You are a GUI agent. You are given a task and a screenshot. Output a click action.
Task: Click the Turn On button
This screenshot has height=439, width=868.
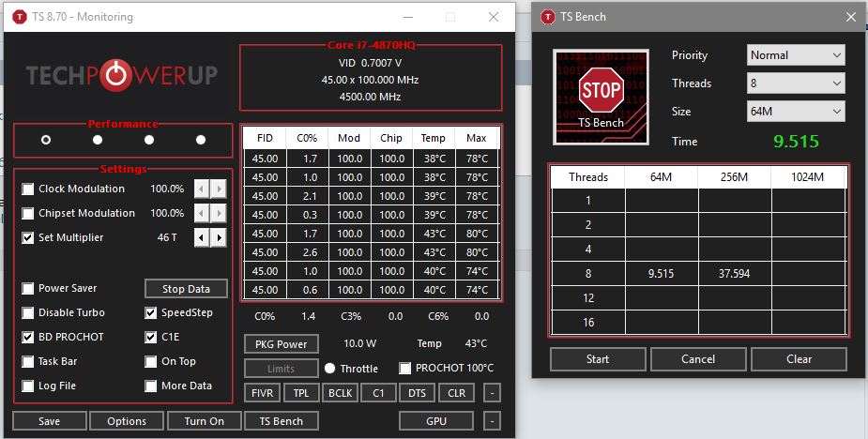[x=205, y=421]
